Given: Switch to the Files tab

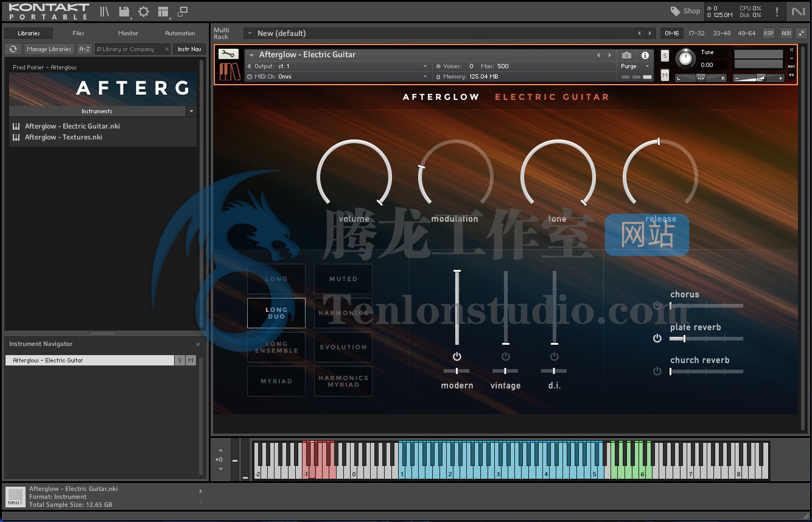Looking at the screenshot, I should [79, 34].
